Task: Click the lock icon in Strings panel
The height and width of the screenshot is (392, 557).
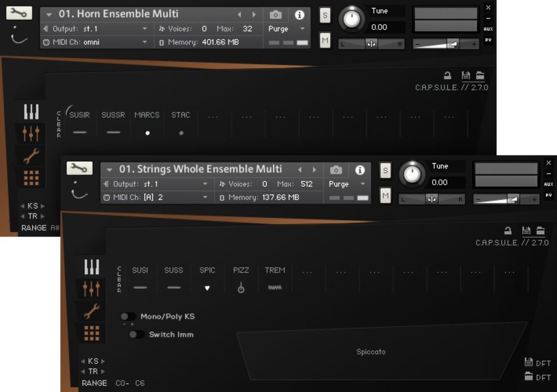Action: (508, 230)
